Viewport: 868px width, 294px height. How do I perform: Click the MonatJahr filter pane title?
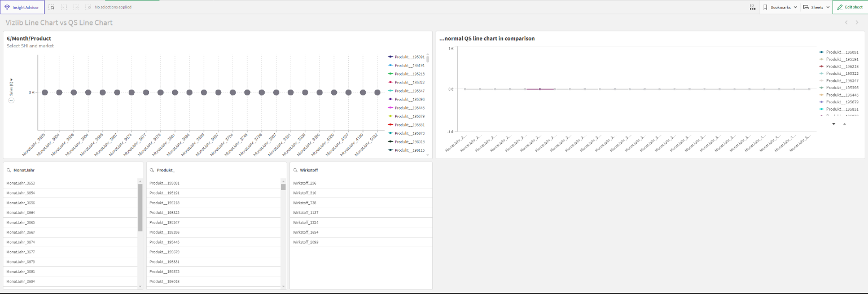[x=23, y=170]
